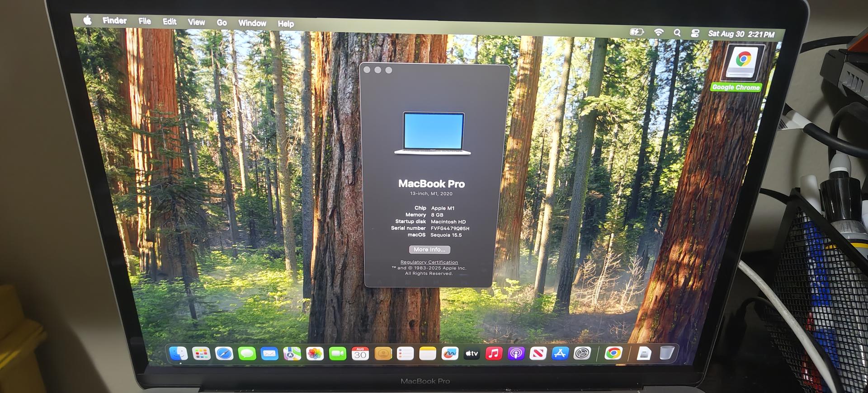Launch Safari from the Dock
The image size is (868, 393).
pyautogui.click(x=224, y=353)
